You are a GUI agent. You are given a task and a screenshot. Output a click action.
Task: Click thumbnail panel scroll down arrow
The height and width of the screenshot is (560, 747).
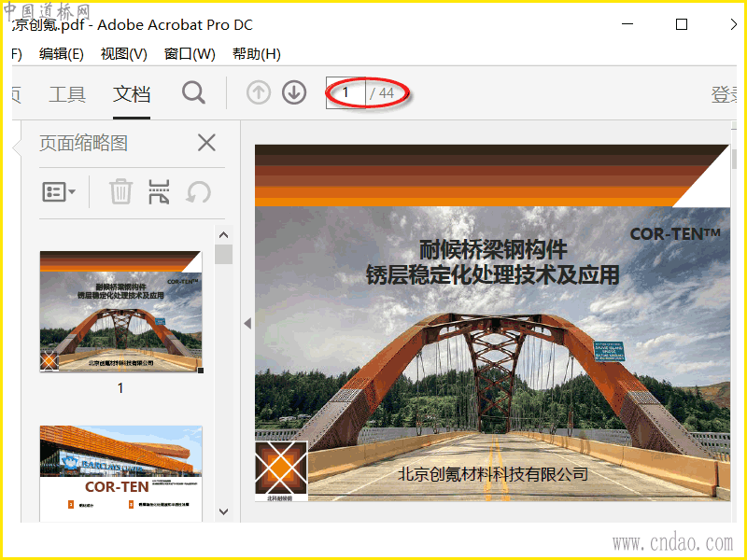pyautogui.click(x=223, y=511)
